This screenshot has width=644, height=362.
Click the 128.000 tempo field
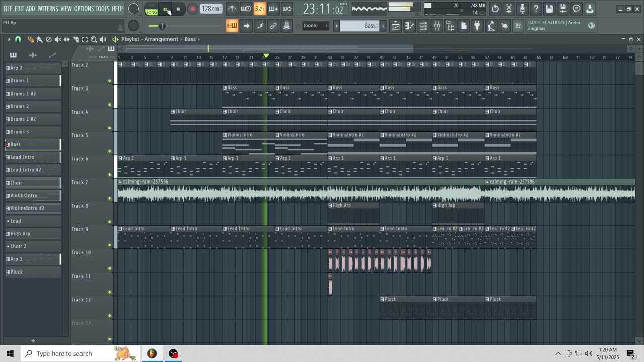(211, 9)
